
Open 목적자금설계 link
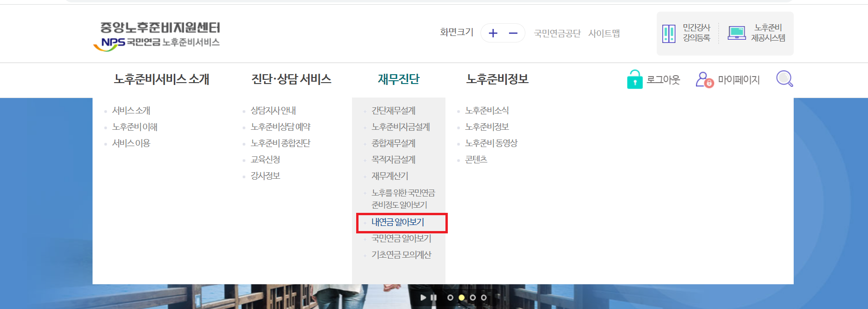pos(394,160)
